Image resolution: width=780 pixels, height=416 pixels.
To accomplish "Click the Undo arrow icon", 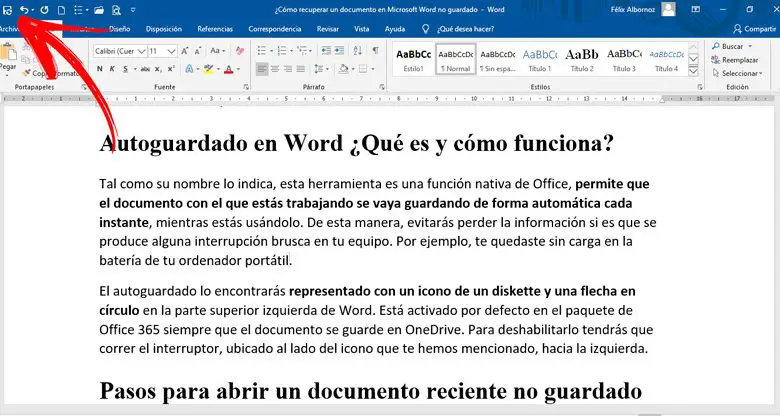I will coord(23,9).
